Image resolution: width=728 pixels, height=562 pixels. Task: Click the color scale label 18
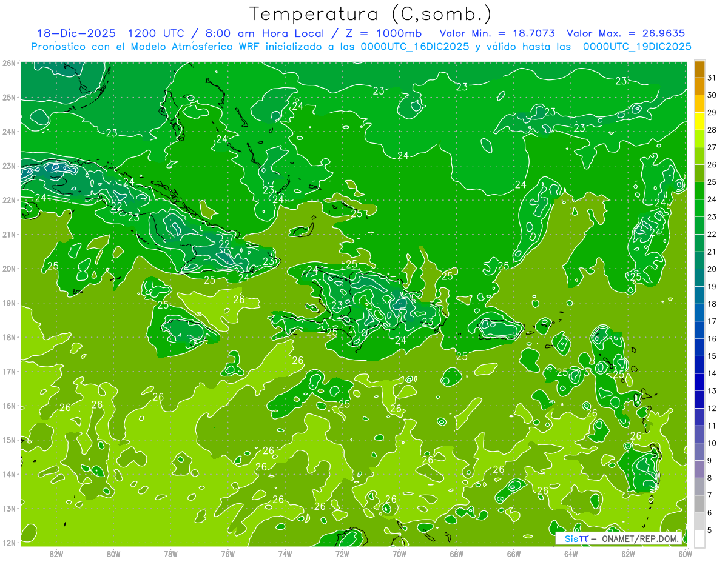[x=712, y=304]
